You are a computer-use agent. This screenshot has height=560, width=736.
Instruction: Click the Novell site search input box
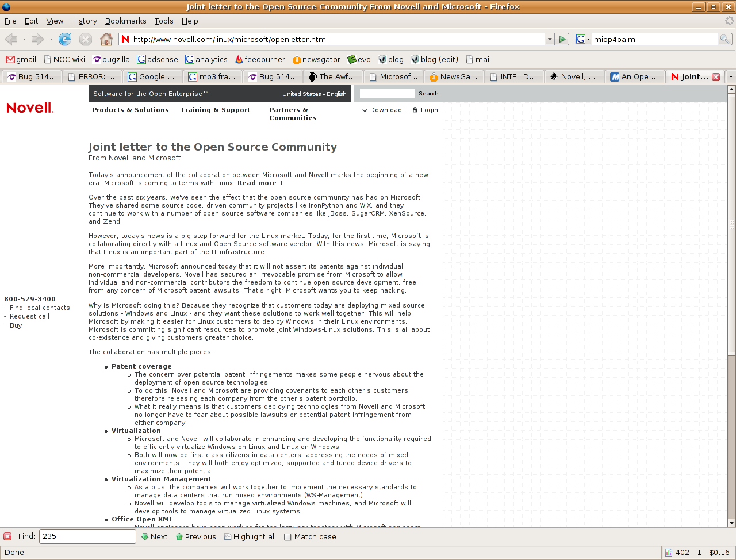387,93
